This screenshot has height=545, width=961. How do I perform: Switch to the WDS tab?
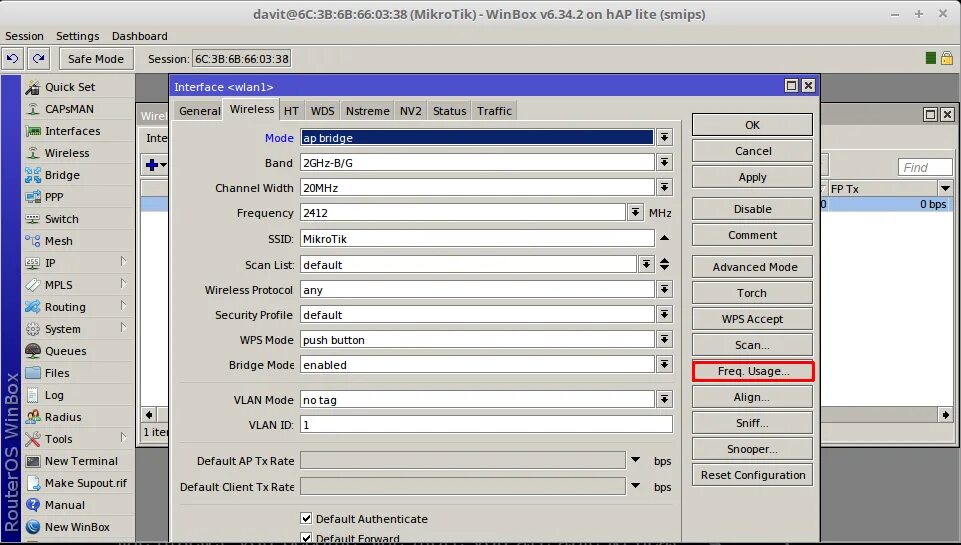pos(322,111)
